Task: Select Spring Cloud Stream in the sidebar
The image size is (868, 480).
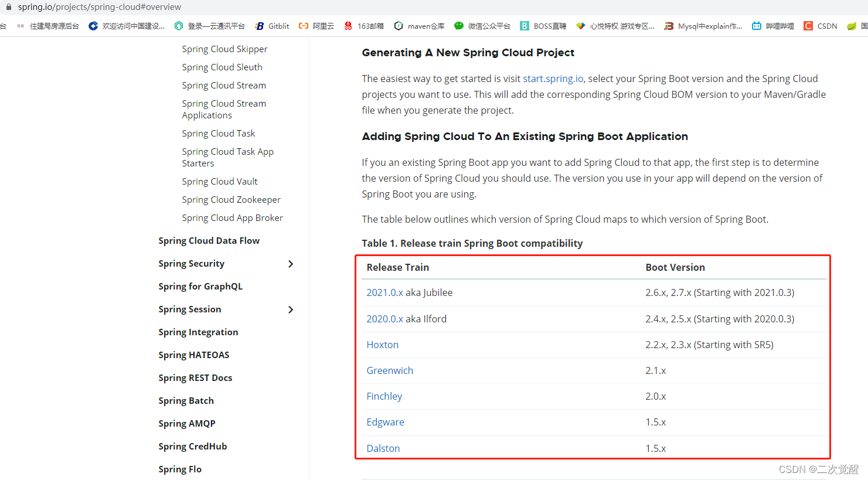Action: click(x=224, y=85)
